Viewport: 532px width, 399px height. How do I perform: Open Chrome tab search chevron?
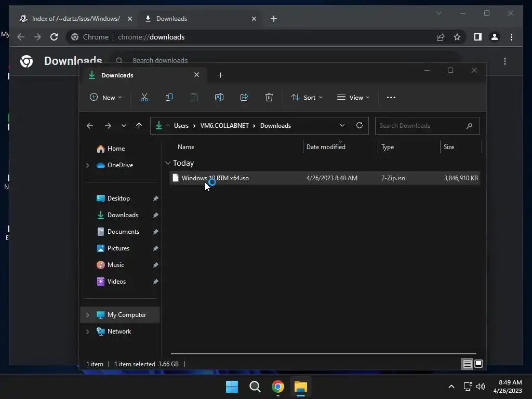pos(438,13)
